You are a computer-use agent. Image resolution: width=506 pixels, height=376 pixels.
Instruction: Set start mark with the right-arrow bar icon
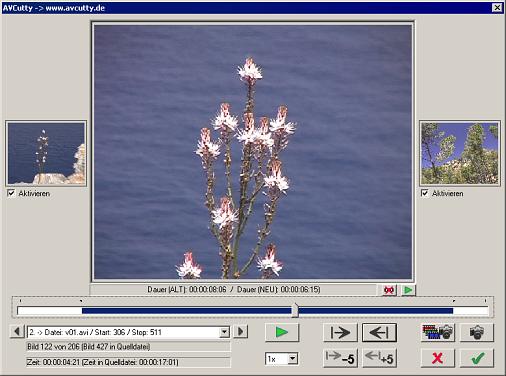click(x=340, y=332)
